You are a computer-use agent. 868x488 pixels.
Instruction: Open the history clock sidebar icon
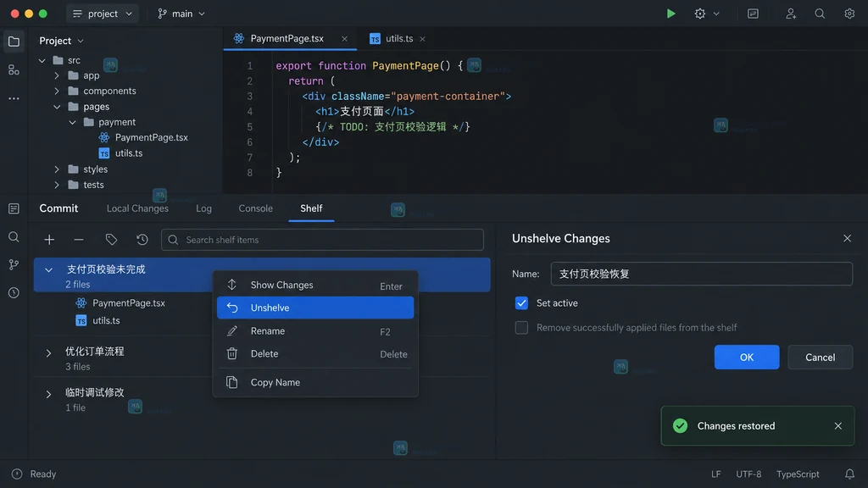click(x=14, y=292)
